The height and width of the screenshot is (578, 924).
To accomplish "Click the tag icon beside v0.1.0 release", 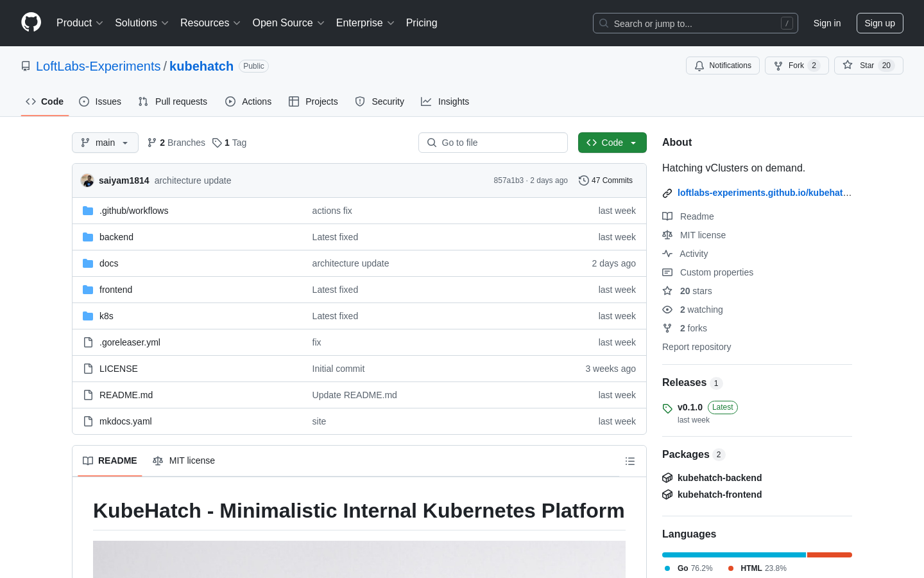I will [x=667, y=408].
